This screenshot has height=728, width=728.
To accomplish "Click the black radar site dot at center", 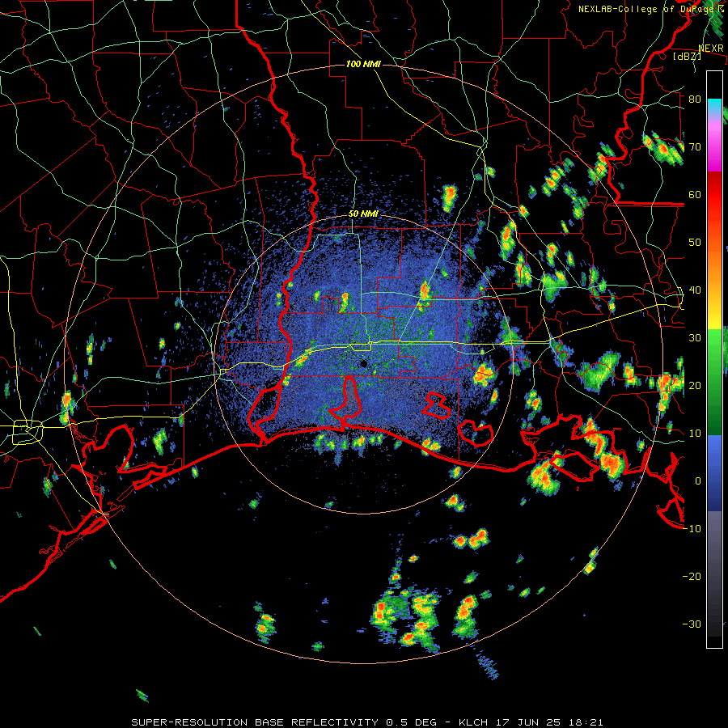I will [x=363, y=364].
